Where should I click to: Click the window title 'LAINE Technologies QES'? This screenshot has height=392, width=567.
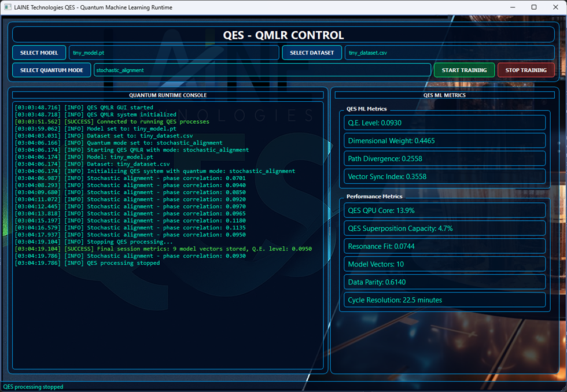point(93,7)
